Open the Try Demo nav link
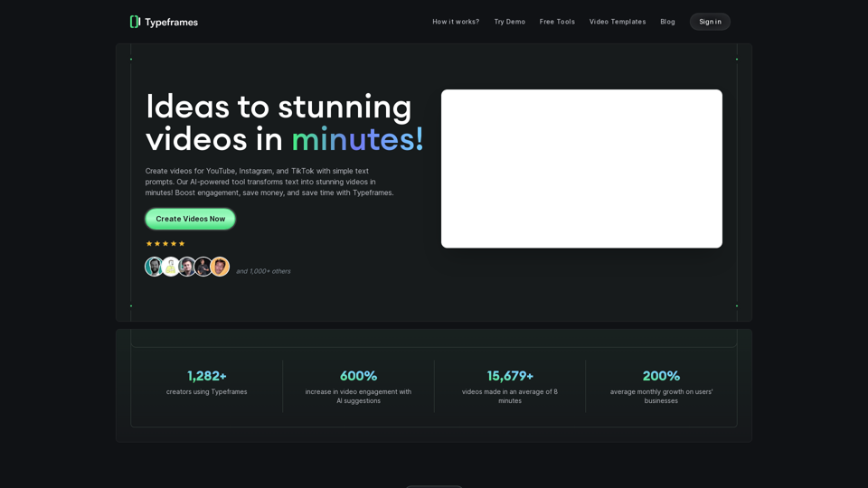This screenshot has width=868, height=488. tap(509, 22)
